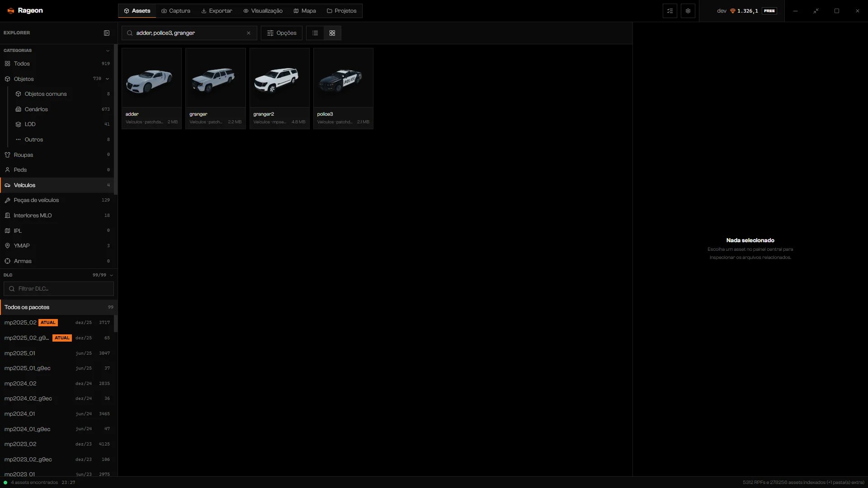The height and width of the screenshot is (488, 868).
Task: Open the Exportar tab
Action: (x=217, y=11)
